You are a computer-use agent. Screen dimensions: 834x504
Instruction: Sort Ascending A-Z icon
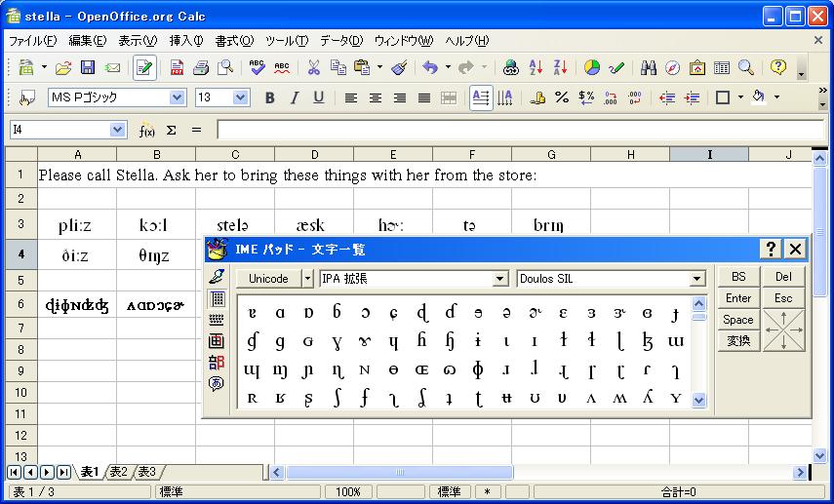536,67
